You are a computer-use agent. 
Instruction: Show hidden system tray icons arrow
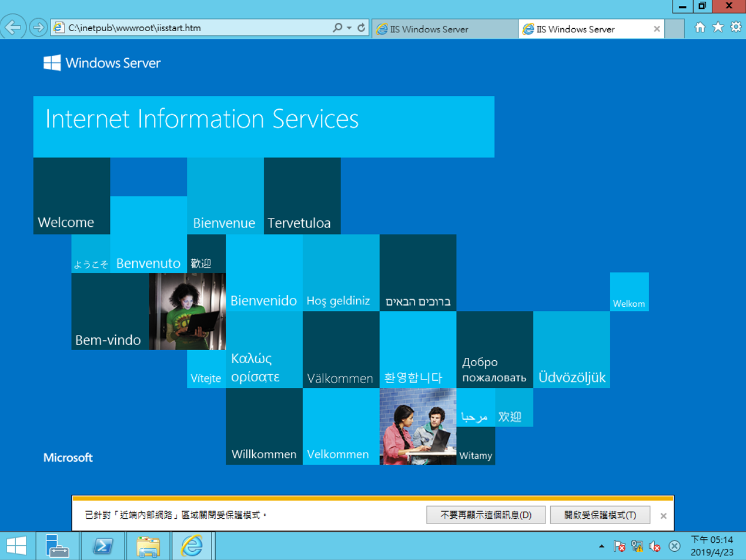point(601,546)
